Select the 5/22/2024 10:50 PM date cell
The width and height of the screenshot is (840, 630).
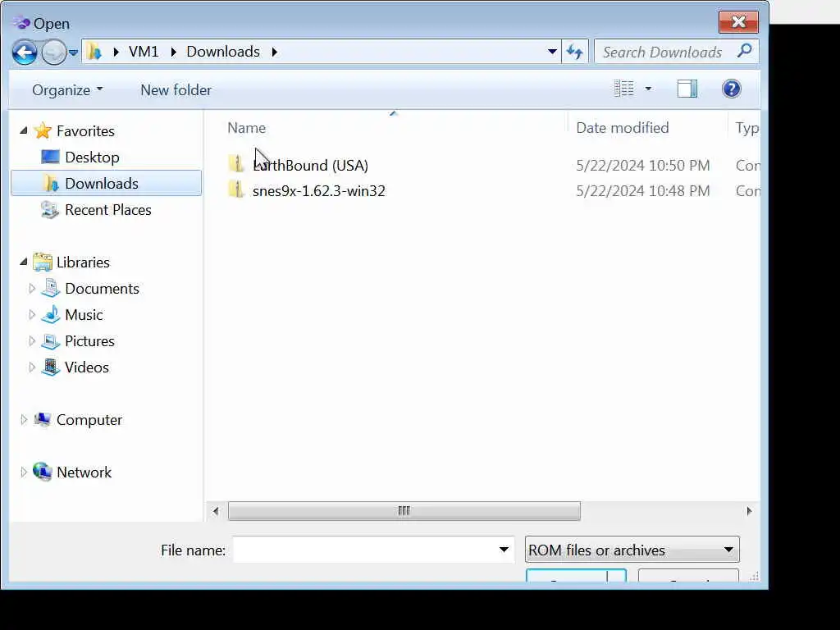pos(643,166)
